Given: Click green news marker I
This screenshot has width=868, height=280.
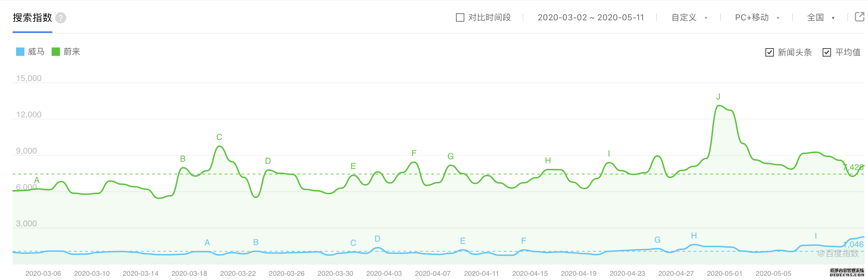Looking at the screenshot, I should [609, 154].
